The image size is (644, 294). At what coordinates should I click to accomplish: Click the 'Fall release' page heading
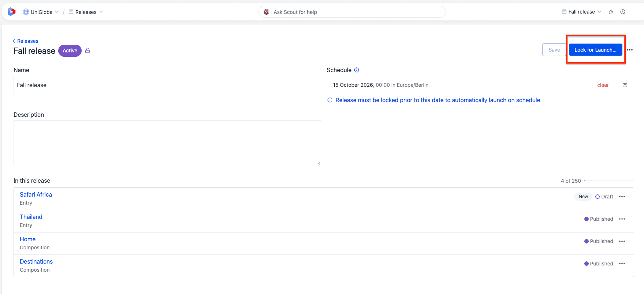click(x=34, y=51)
